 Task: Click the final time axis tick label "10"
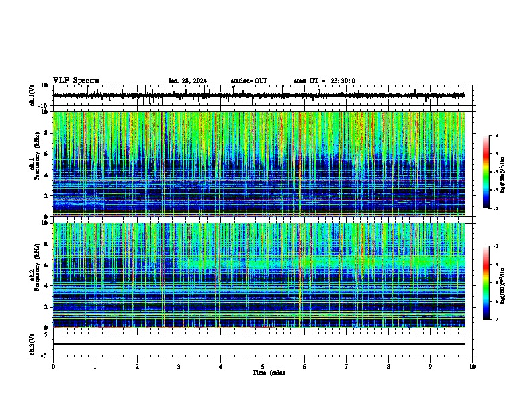[x=472, y=367]
